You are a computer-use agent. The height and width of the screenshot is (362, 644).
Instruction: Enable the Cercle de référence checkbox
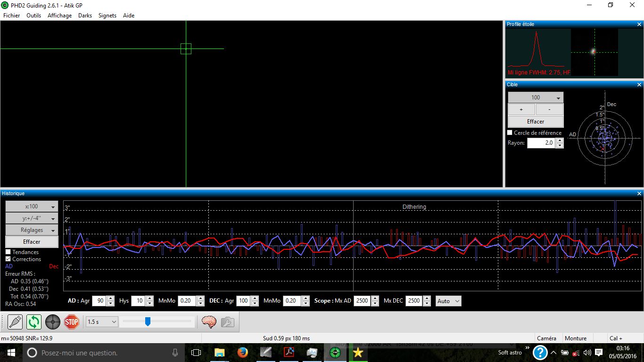[510, 133]
